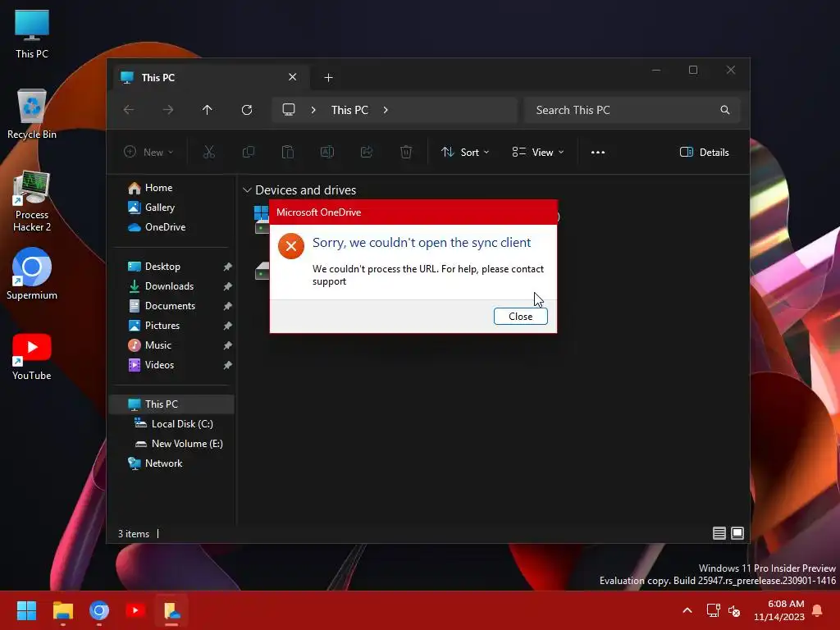The image size is (840, 630).
Task: Open Music quick access folder
Action: [x=158, y=345]
